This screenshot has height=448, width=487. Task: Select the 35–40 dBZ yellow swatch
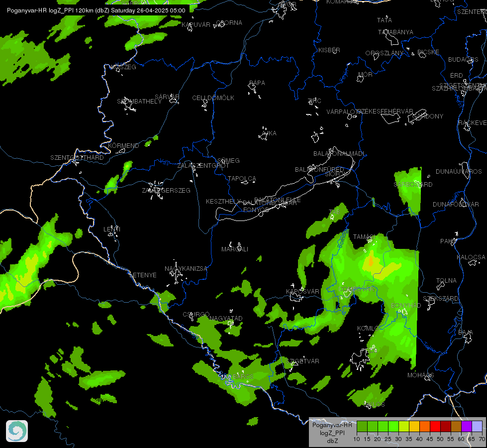pos(414,426)
